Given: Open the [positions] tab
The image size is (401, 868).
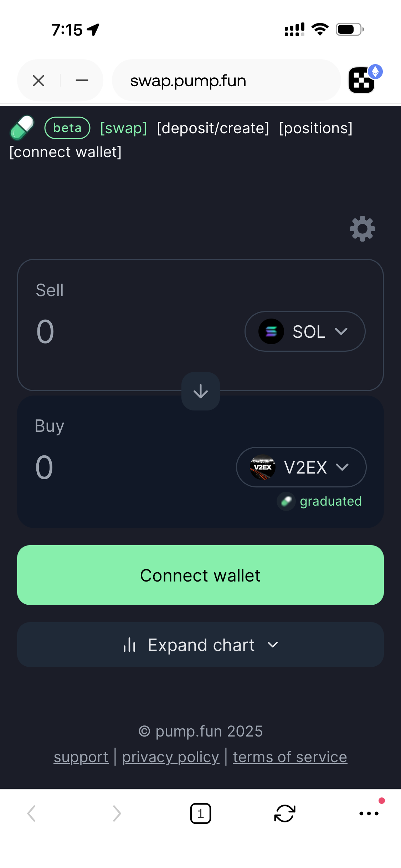Looking at the screenshot, I should 316,128.
